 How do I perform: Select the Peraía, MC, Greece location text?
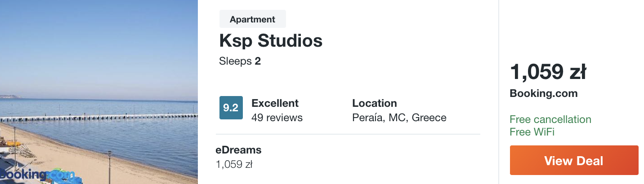(399, 118)
